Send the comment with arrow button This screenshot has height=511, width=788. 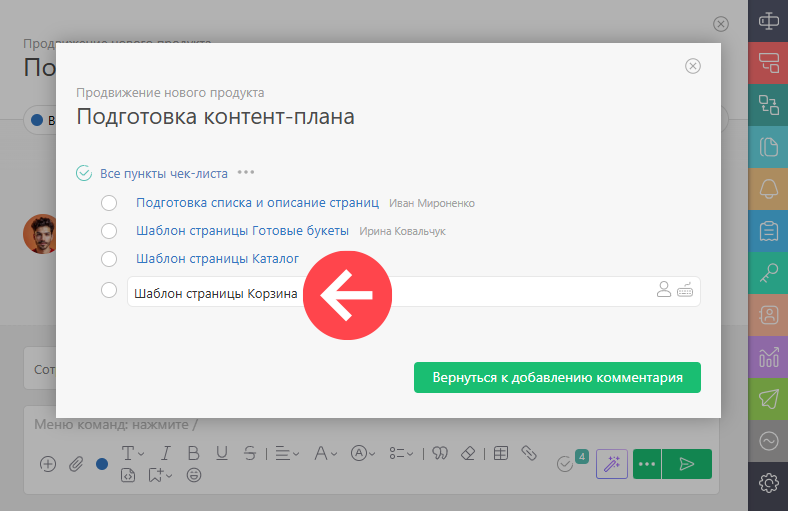pyautogui.click(x=686, y=464)
